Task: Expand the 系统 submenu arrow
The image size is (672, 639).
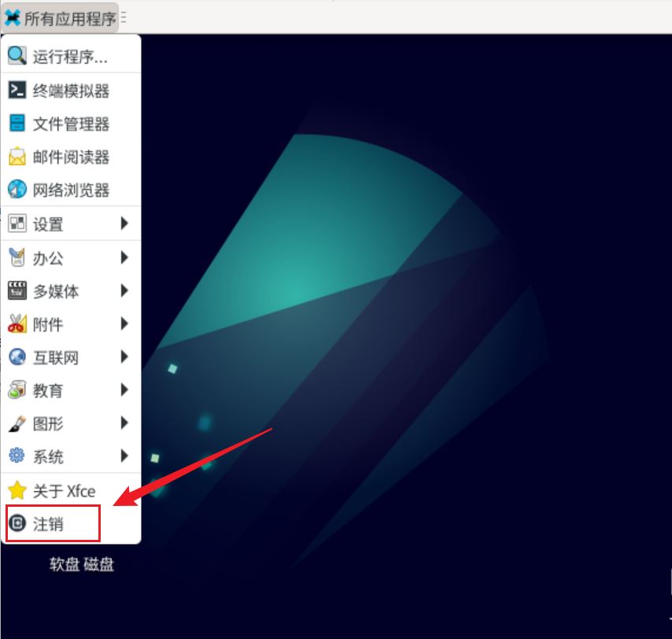Action: pyautogui.click(x=124, y=456)
